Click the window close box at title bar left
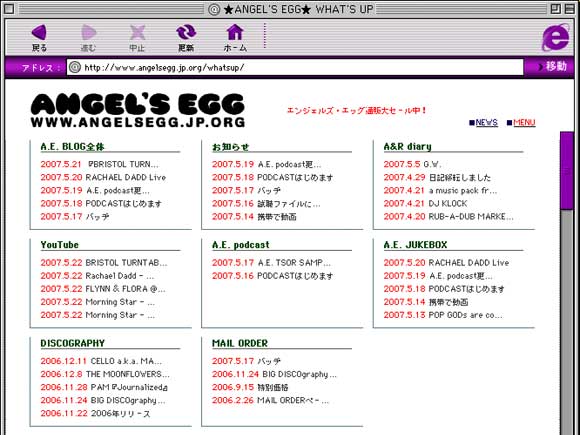 coord(9,9)
